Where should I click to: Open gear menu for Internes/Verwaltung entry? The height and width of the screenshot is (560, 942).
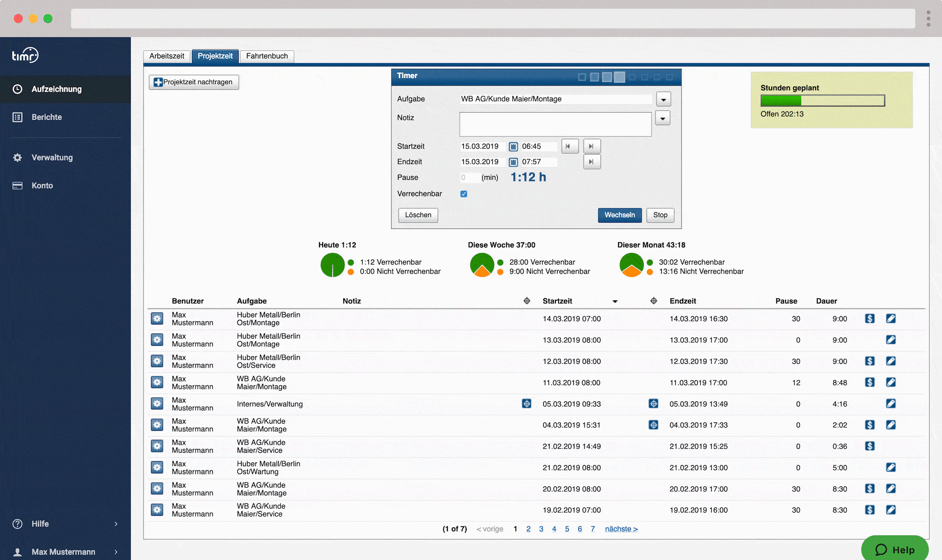pos(157,404)
